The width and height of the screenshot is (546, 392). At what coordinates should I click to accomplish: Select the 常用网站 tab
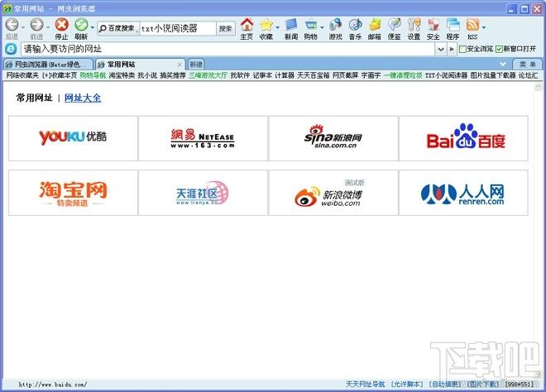tap(139, 65)
